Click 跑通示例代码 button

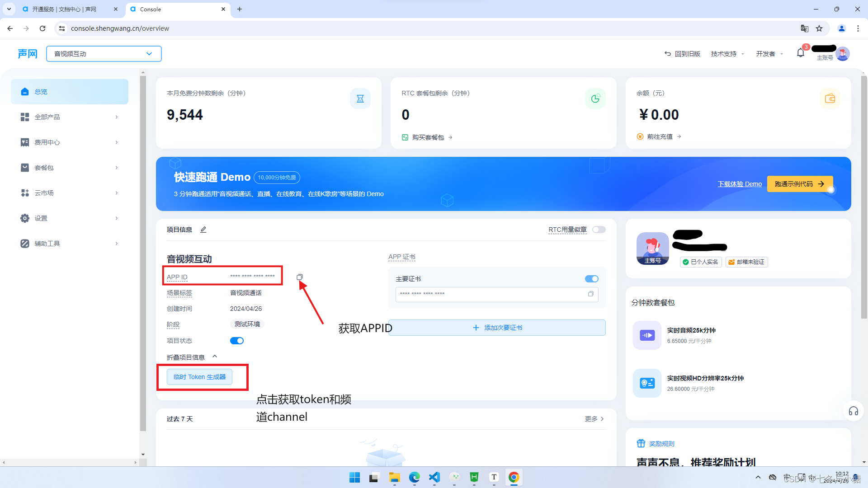tap(800, 184)
